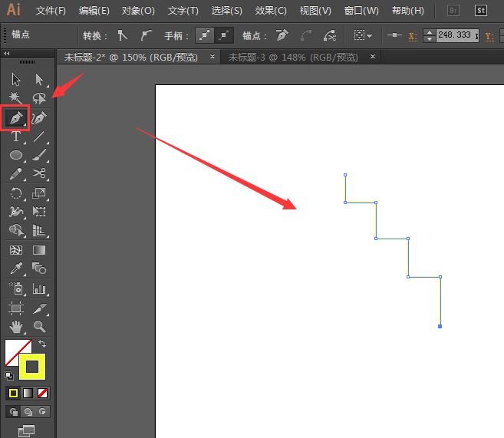504x438 pixels.
Task: Open the 文字(T) menu
Action: 183,11
